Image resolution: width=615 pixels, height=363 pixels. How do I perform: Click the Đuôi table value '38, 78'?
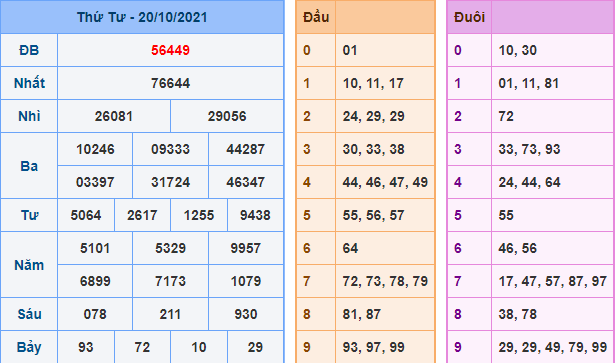pos(517,314)
